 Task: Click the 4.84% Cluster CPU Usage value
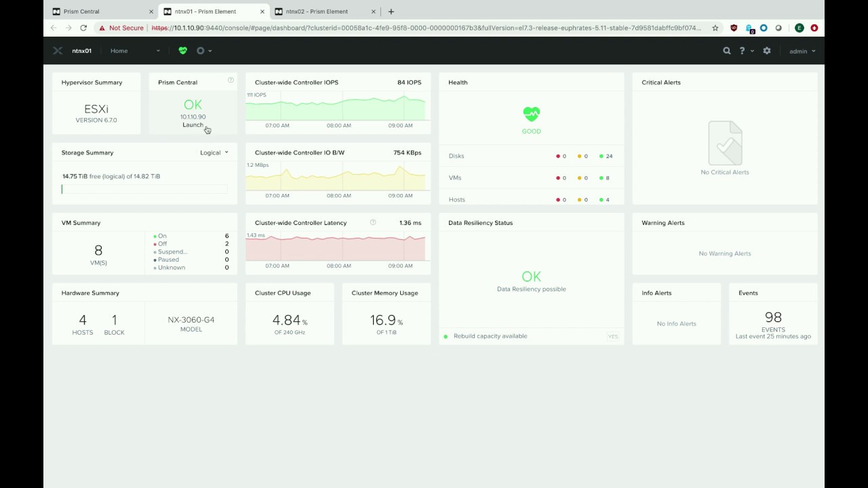[290, 320]
